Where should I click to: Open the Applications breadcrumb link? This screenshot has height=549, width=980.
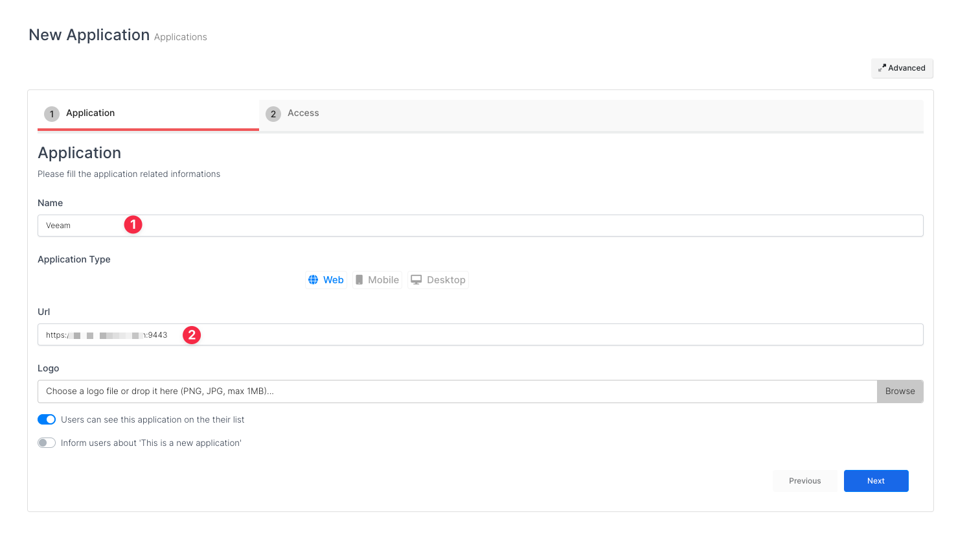tap(180, 37)
